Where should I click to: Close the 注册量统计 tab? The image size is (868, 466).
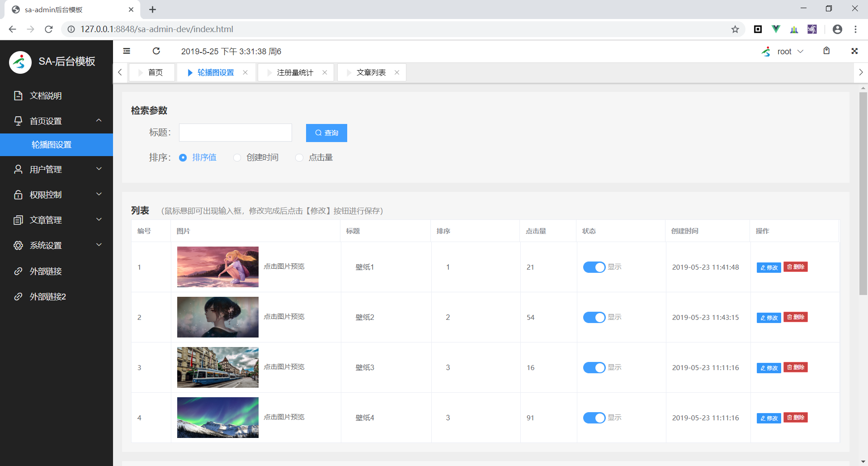(325, 72)
